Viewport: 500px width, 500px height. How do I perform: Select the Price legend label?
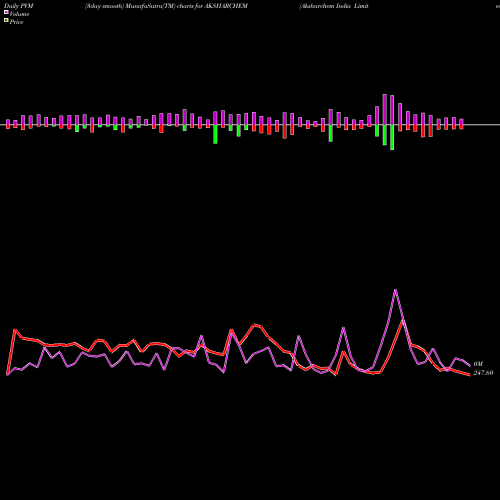(16, 22)
